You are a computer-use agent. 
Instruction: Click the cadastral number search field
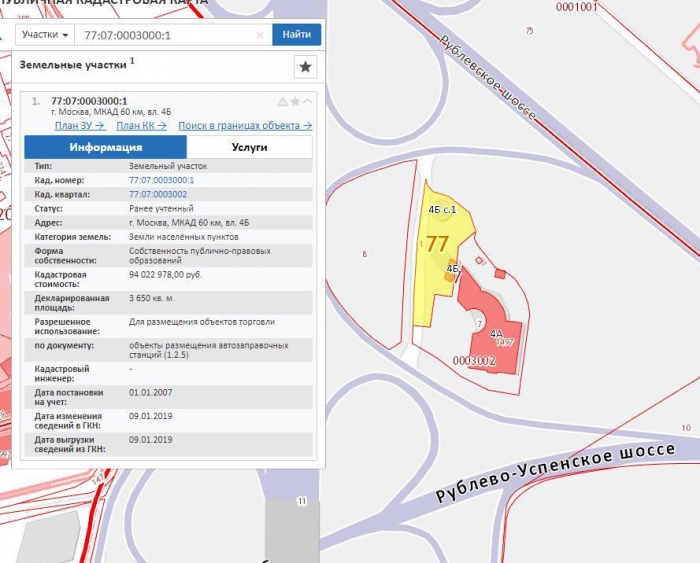click(x=165, y=35)
